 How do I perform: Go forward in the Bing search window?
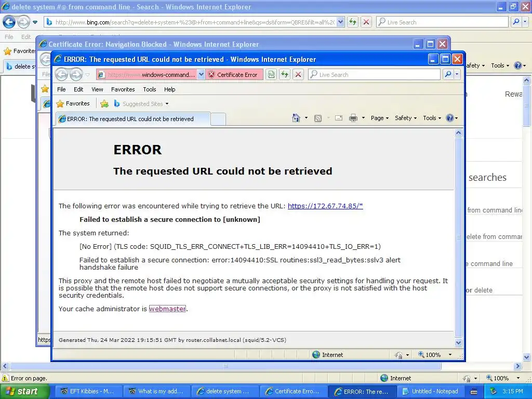click(x=23, y=22)
